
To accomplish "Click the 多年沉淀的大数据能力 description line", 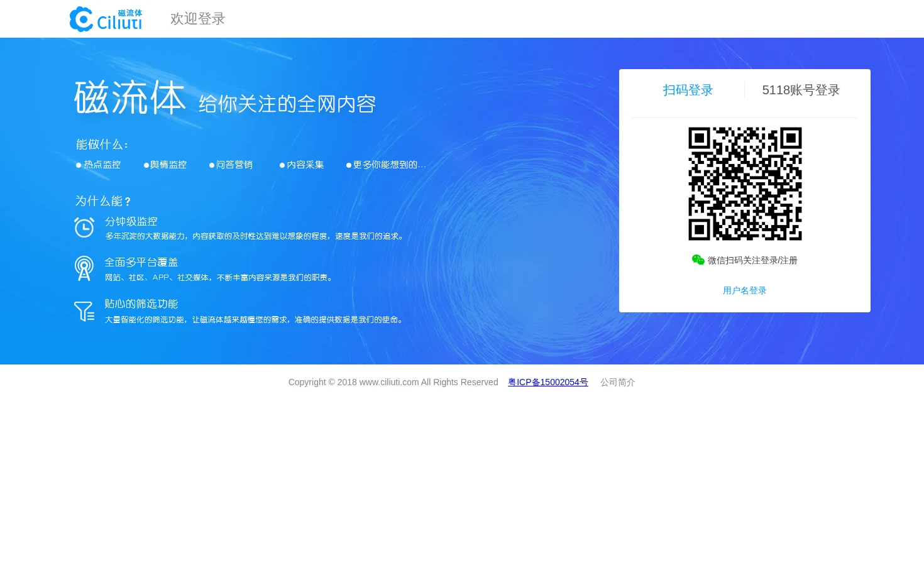I will (x=255, y=236).
